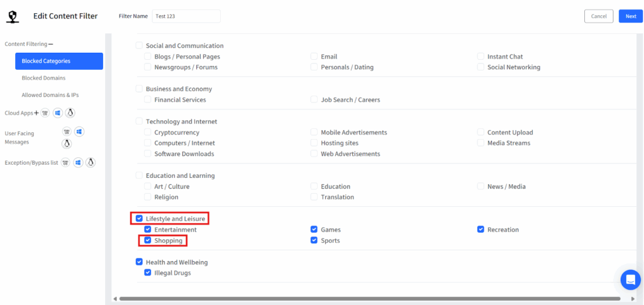644x305 pixels.
Task: Click the Windows icon next to Cloud Apps
Action: [x=57, y=113]
